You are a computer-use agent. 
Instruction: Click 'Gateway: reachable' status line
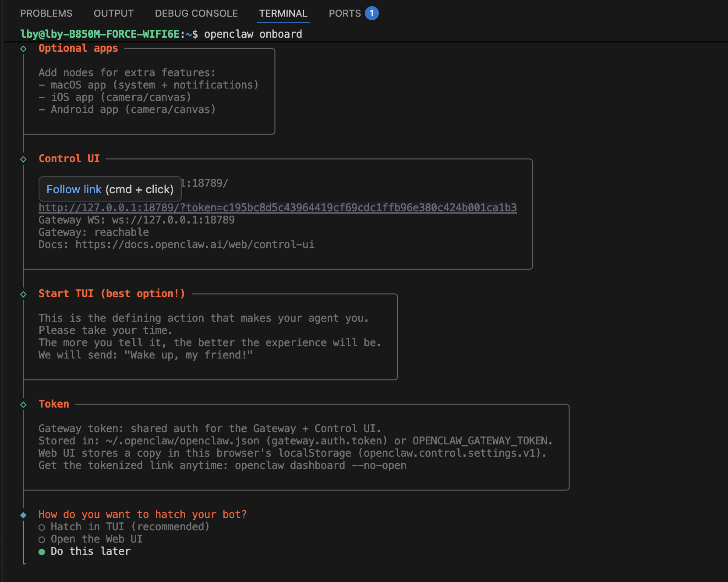[94, 232]
